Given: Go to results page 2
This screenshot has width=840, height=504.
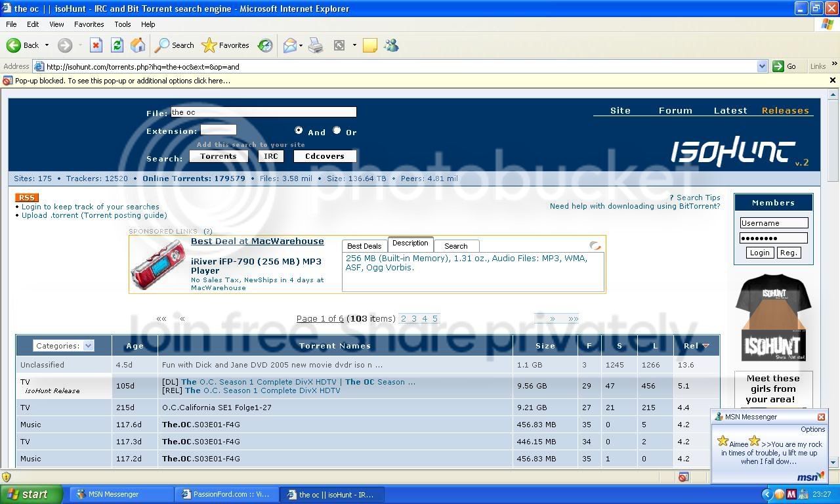Looking at the screenshot, I should pyautogui.click(x=404, y=319).
